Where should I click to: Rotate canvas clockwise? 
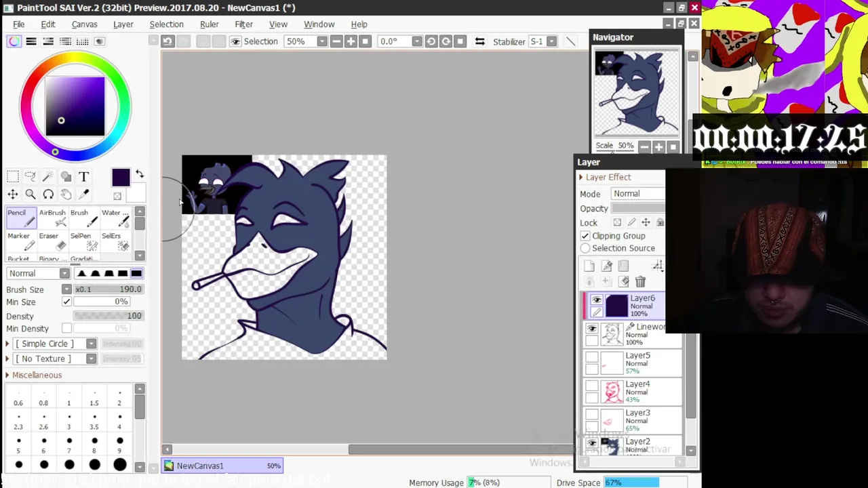(x=446, y=41)
